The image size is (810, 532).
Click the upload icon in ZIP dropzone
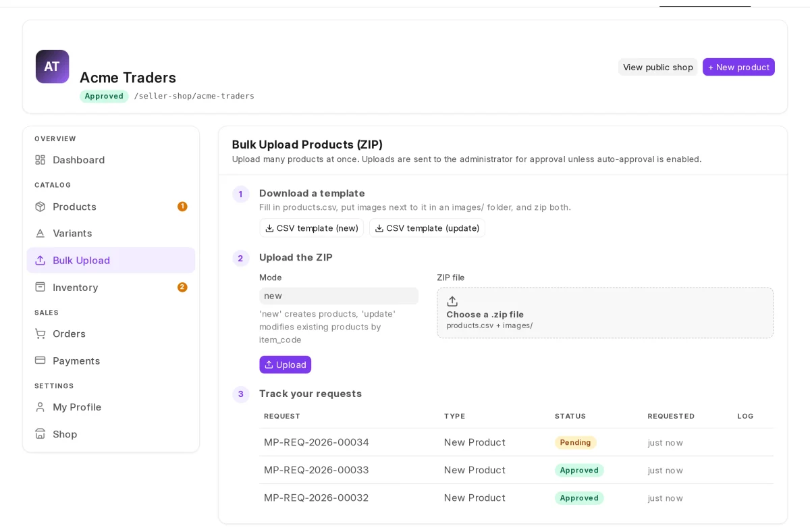click(452, 301)
